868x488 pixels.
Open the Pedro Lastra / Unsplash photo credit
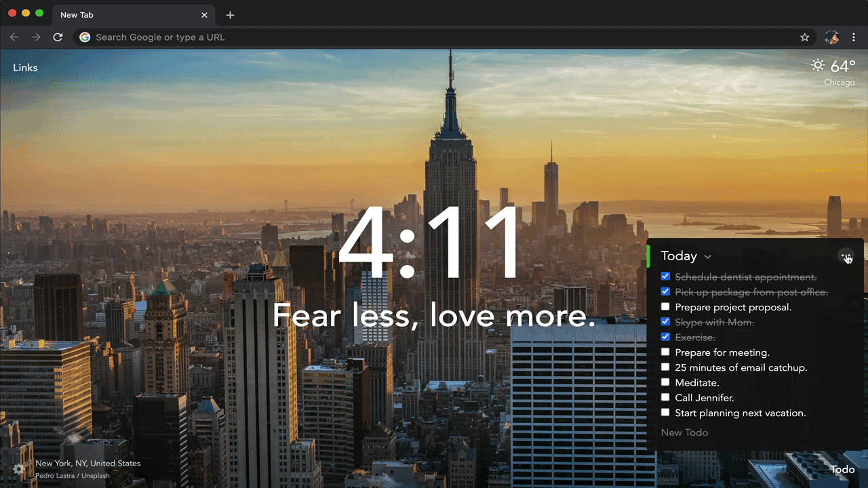(73, 476)
